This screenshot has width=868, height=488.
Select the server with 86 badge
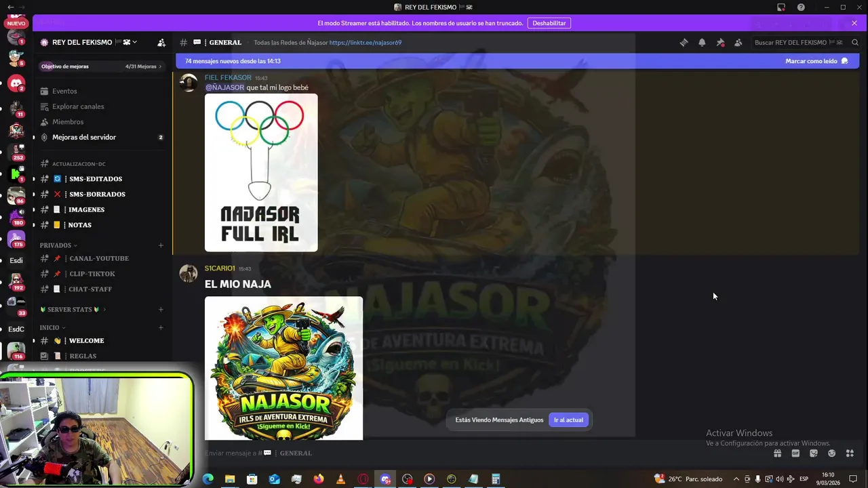(16, 196)
